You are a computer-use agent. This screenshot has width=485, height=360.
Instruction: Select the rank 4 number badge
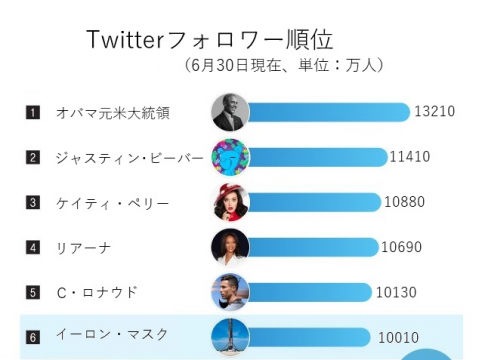pyautogui.click(x=33, y=247)
